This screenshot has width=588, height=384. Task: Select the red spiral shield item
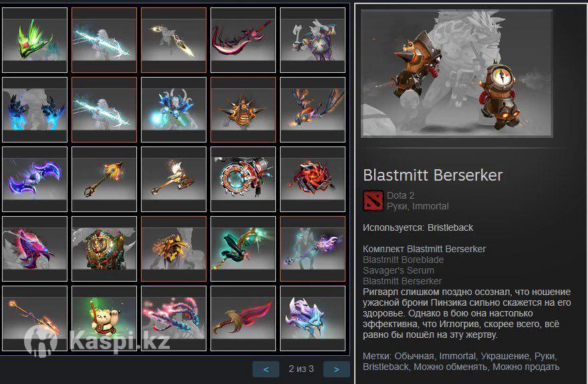click(x=313, y=179)
